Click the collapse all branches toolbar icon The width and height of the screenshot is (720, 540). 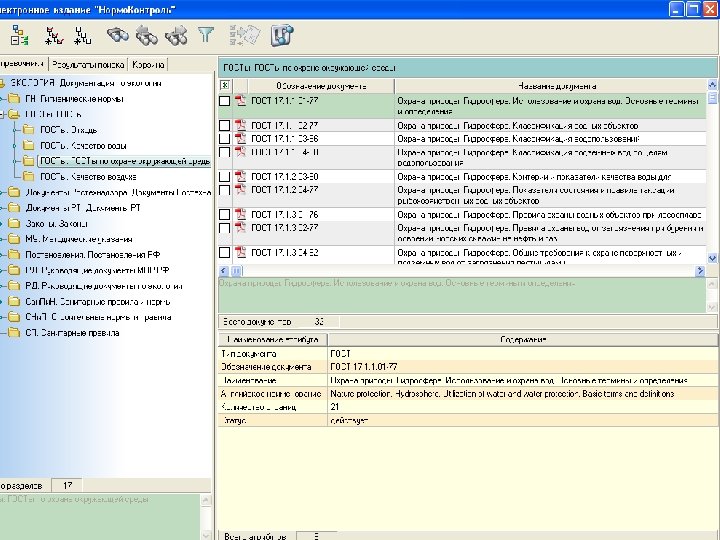click(x=85, y=36)
